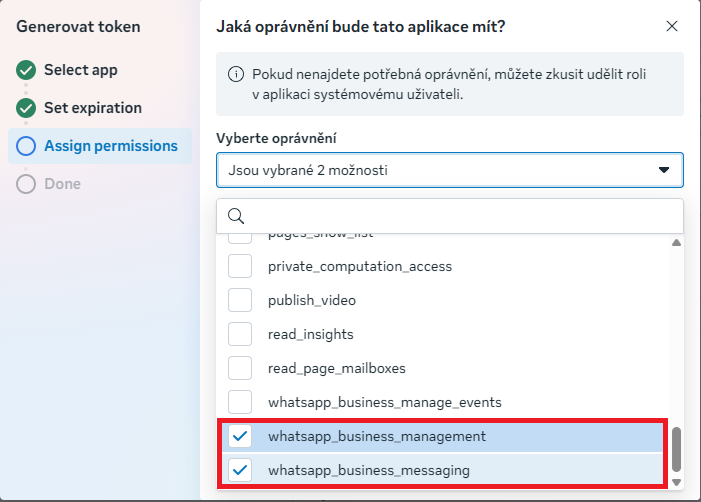Go to the Select app step
Image resolution: width=701 pixels, height=502 pixels.
(80, 70)
